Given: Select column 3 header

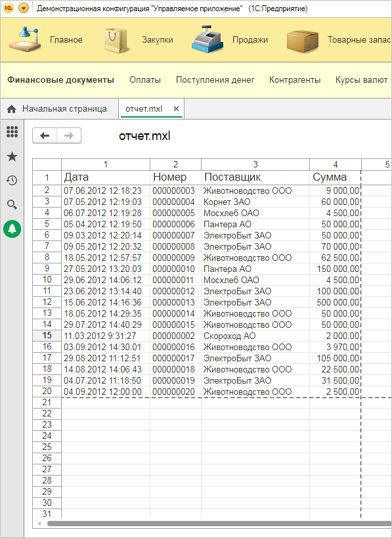Looking at the screenshot, I should [255, 164].
